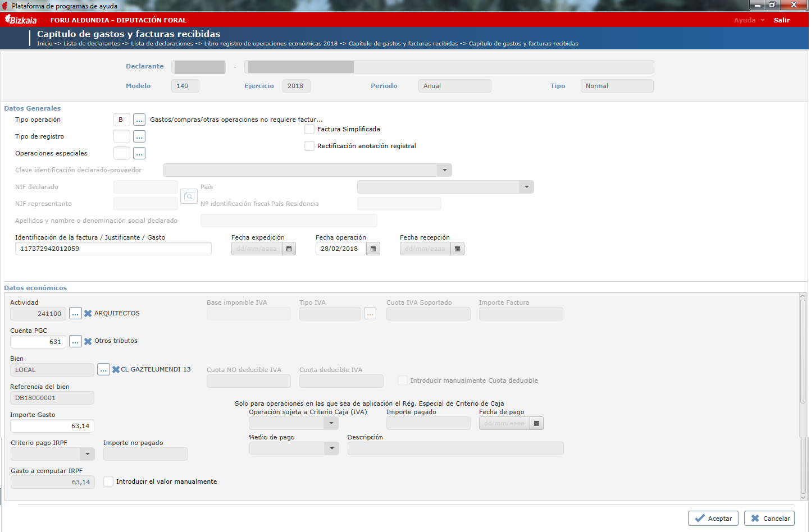Screen dimensions: 811x532
Task: Click the Importe Gasto field
Action: point(52,426)
